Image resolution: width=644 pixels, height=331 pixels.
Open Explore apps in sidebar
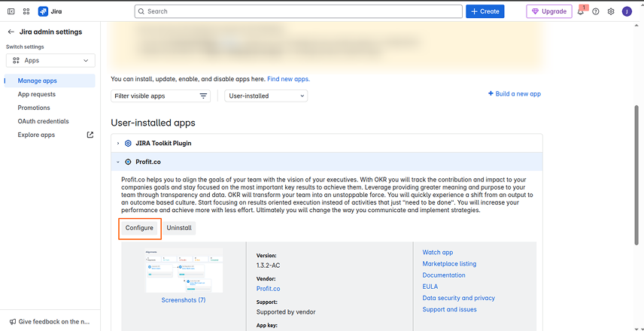pyautogui.click(x=36, y=135)
